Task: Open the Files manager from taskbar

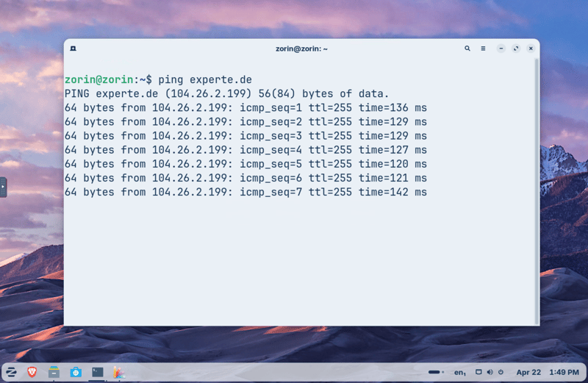Action: pyautogui.click(x=54, y=372)
